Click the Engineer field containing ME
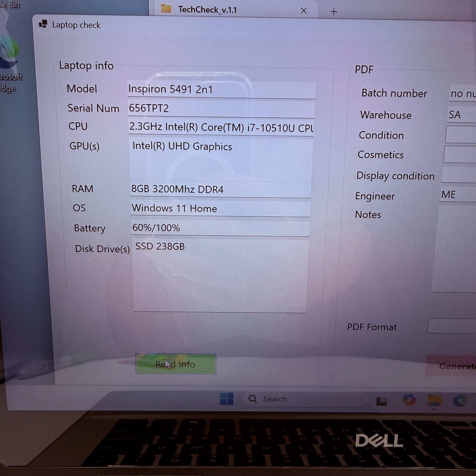476x476 pixels. (458, 194)
